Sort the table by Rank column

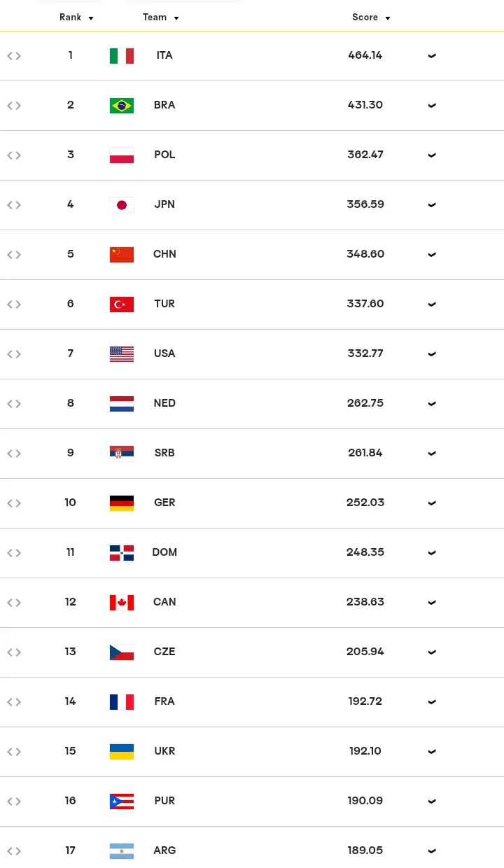click(x=76, y=17)
